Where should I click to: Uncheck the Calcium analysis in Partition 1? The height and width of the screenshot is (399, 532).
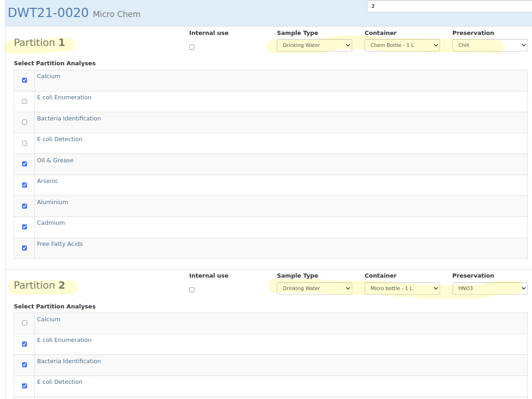[x=24, y=80]
